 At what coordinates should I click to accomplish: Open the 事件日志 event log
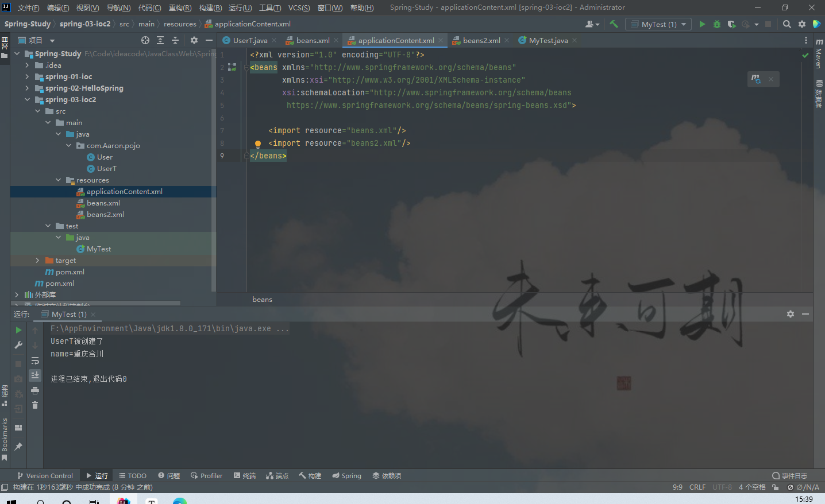click(790, 476)
